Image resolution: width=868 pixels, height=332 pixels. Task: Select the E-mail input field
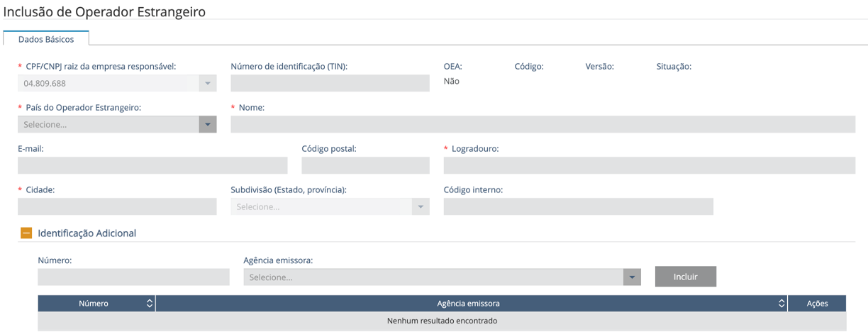tap(152, 165)
